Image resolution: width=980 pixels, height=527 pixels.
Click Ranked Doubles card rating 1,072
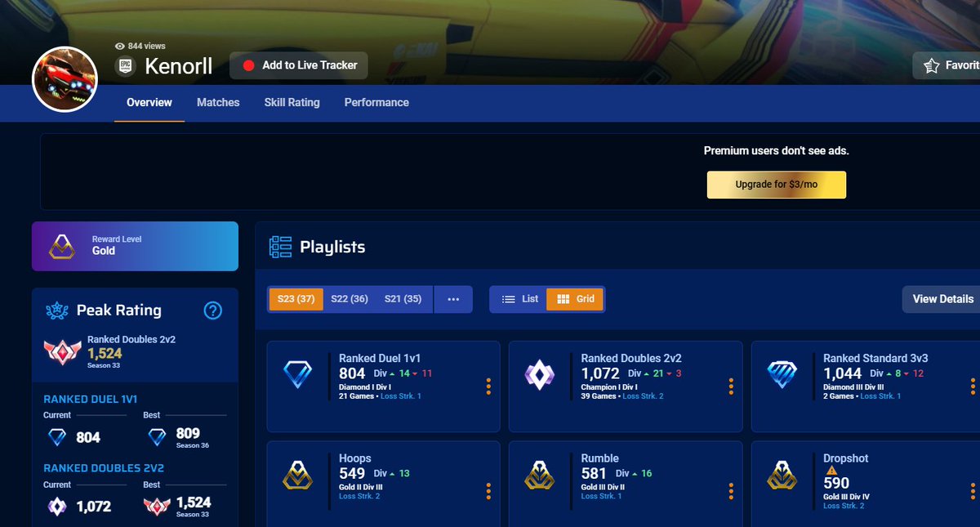coord(600,373)
